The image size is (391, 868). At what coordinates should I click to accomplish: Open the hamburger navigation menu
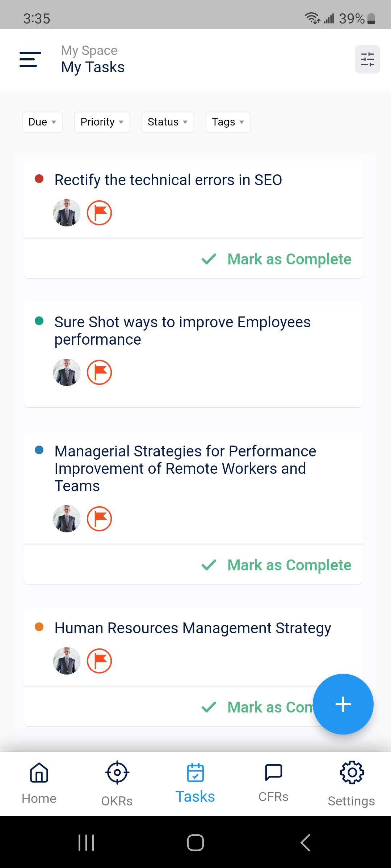(x=30, y=59)
